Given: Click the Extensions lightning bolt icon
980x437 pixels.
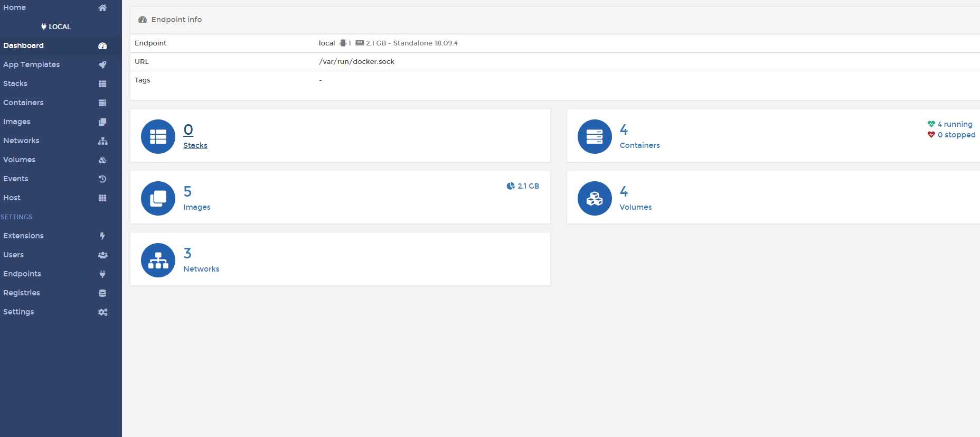Looking at the screenshot, I should pyautogui.click(x=102, y=236).
